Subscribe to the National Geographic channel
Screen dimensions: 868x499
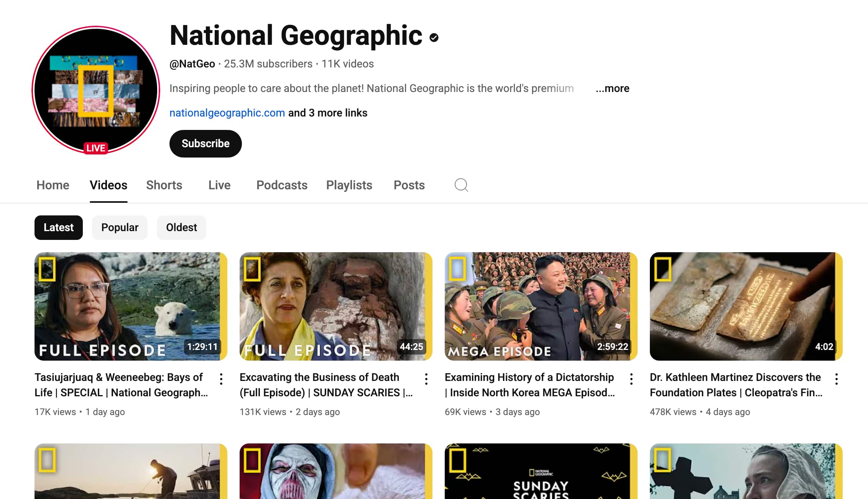click(x=205, y=144)
